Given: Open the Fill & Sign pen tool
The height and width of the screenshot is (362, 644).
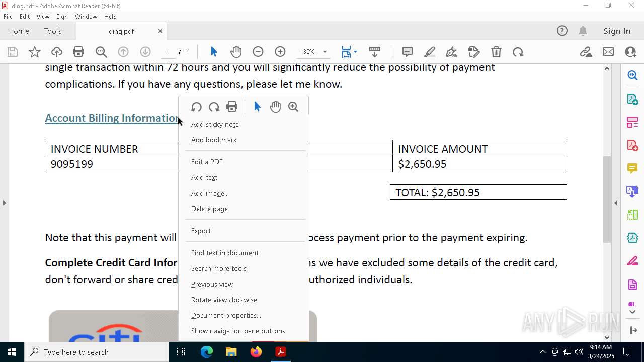Looking at the screenshot, I should tap(452, 52).
